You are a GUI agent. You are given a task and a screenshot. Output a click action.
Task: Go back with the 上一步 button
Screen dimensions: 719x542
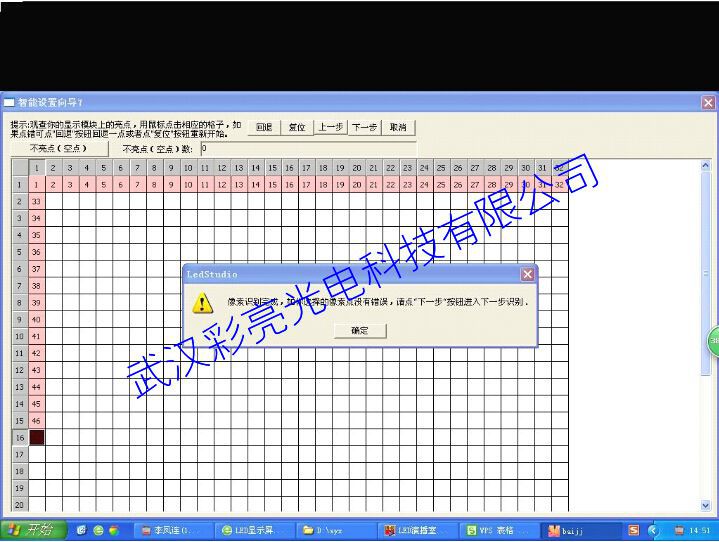[x=330, y=127]
